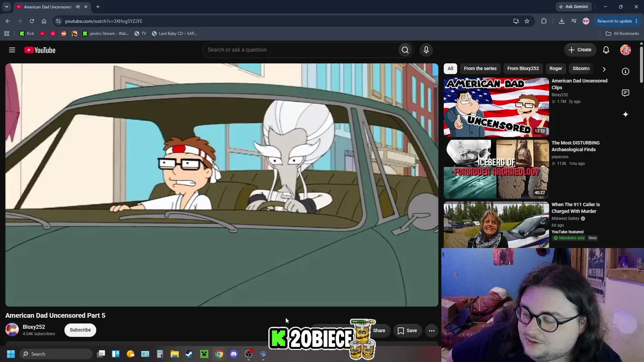The width and height of the screenshot is (644, 362).
Task: Open the Kick bookmark
Action: (27, 34)
